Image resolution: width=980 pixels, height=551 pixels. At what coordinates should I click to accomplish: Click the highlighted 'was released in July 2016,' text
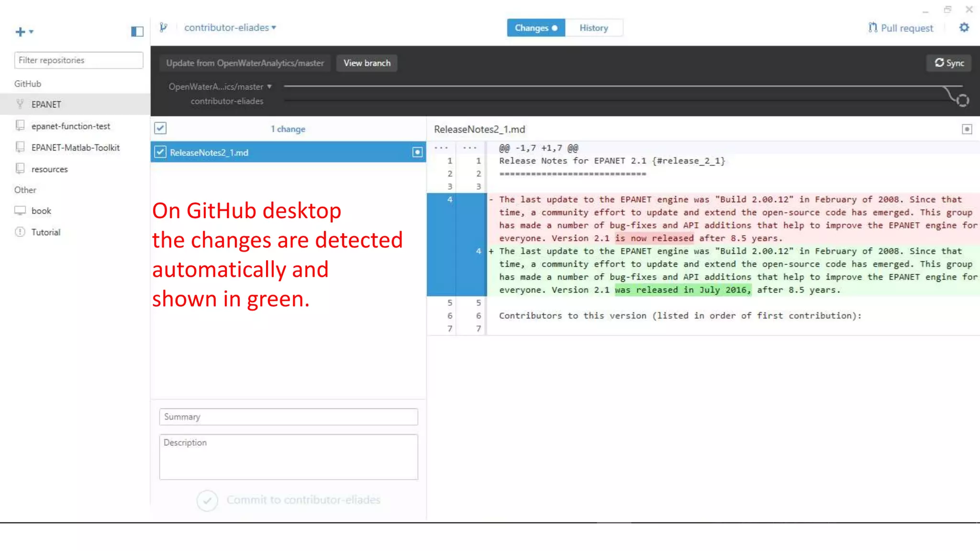(683, 290)
